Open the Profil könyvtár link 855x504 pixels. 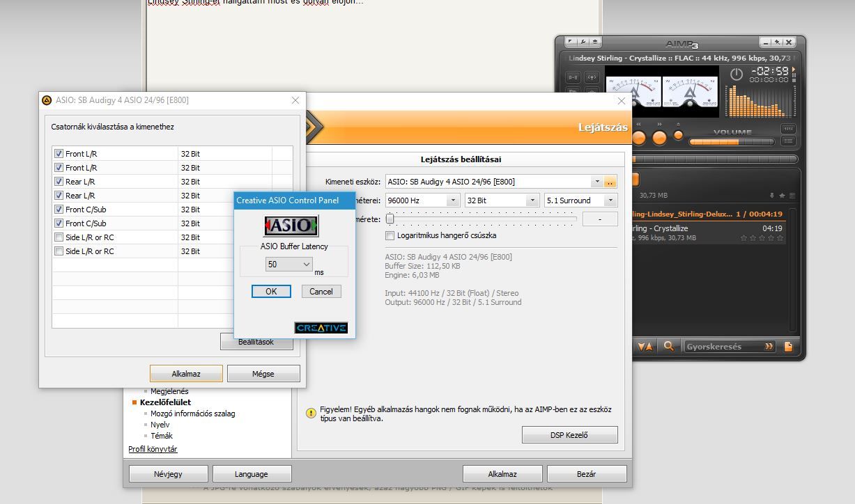tap(153, 450)
